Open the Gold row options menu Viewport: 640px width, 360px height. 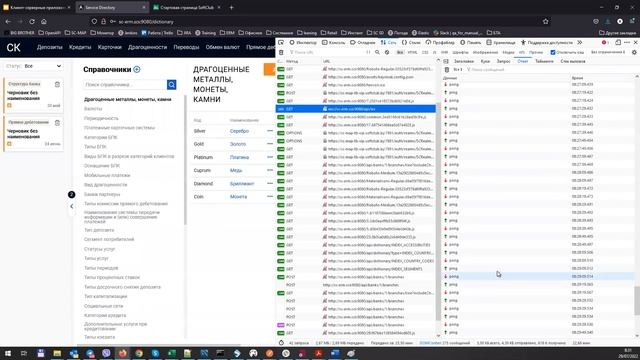pos(270,144)
